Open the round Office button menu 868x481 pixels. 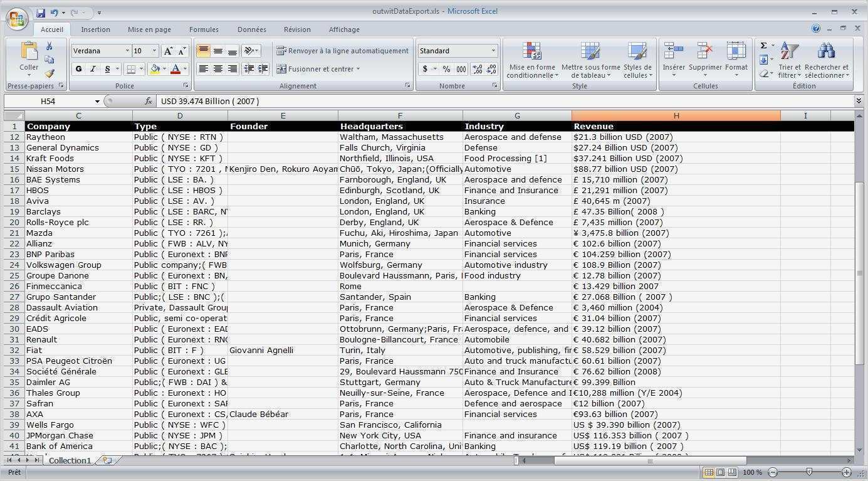point(17,18)
